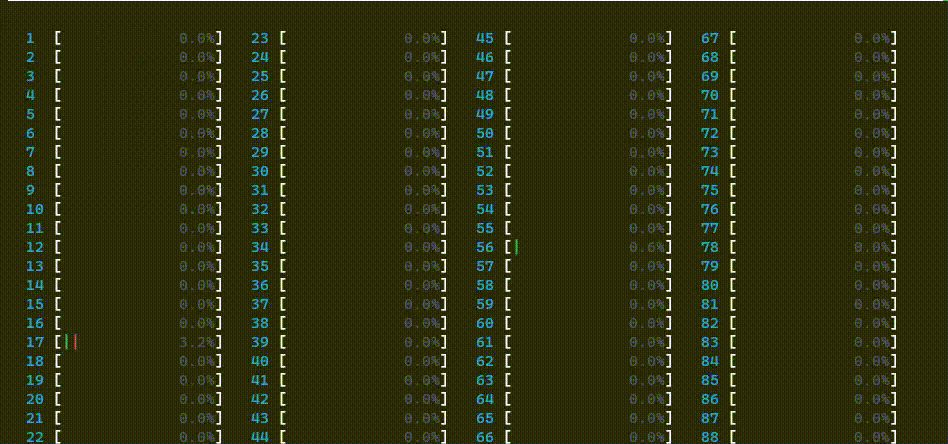Click the 0.6% value on CPU 56

(x=647, y=247)
